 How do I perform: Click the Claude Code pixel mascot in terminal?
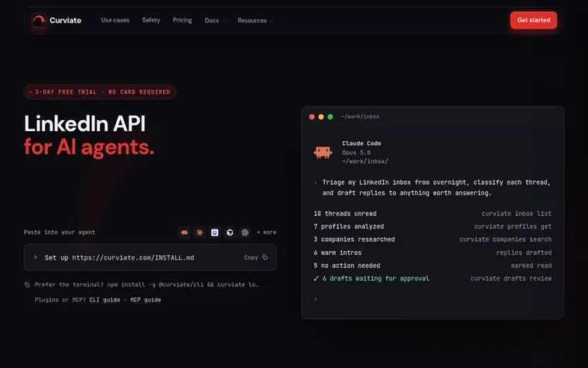323,152
